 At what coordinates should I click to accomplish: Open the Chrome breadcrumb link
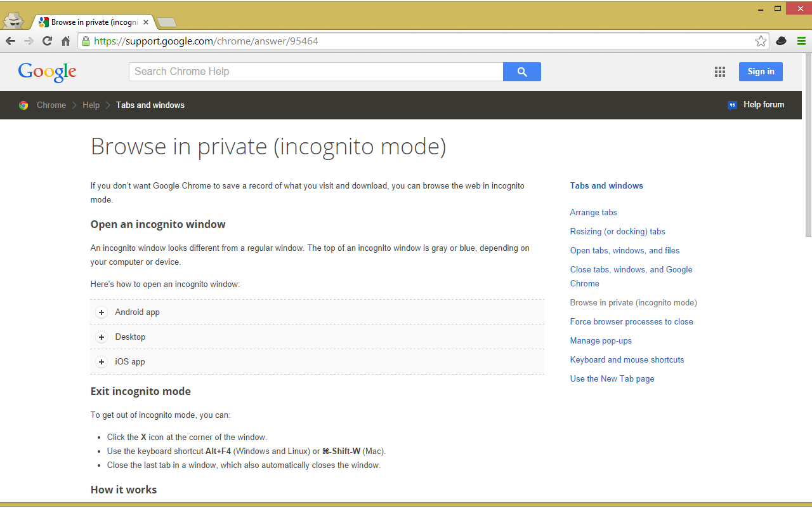tap(51, 105)
